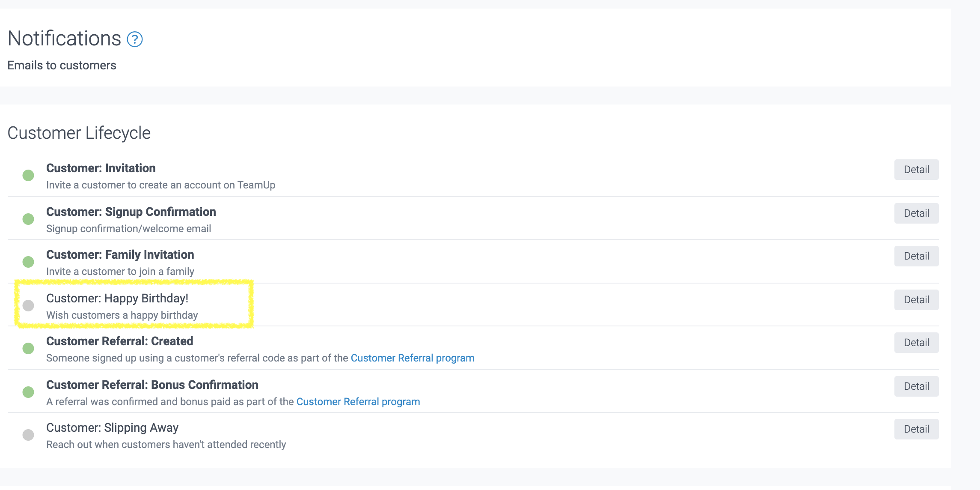Open Detail for Customer: Invitation

coord(916,170)
